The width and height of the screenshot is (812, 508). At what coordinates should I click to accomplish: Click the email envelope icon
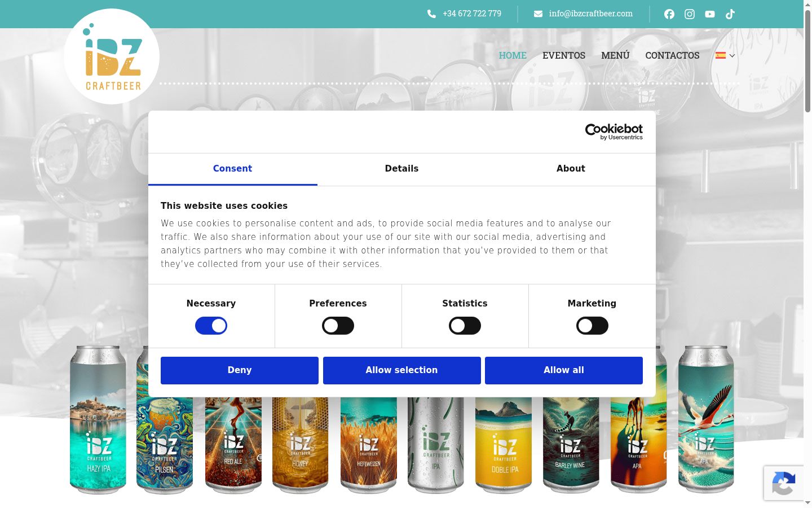click(x=538, y=14)
